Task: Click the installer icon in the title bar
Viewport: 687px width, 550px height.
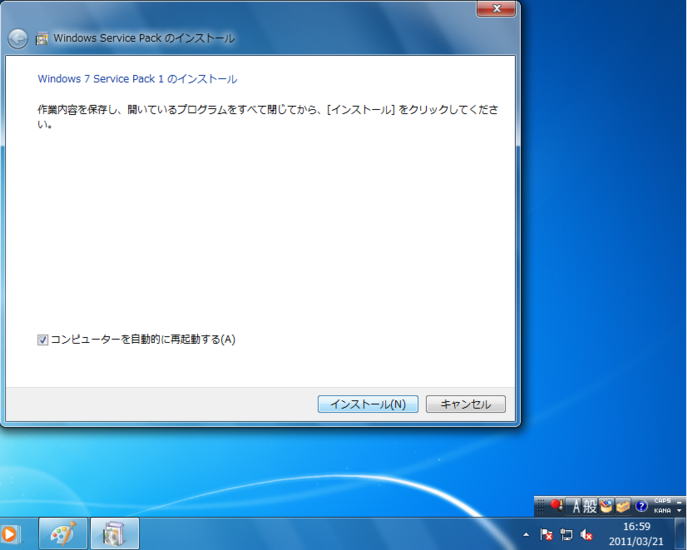Action: pyautogui.click(x=42, y=39)
